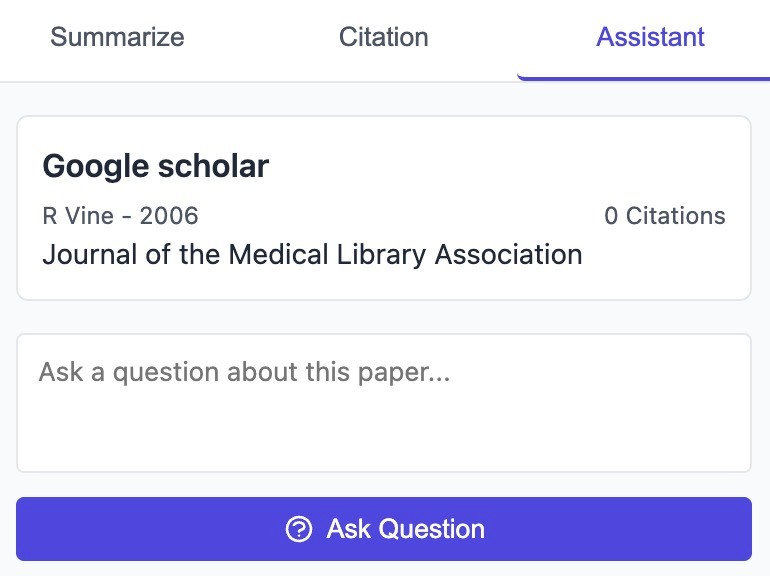770x576 pixels.
Task: Click the journal name under the author
Action: coord(312,254)
